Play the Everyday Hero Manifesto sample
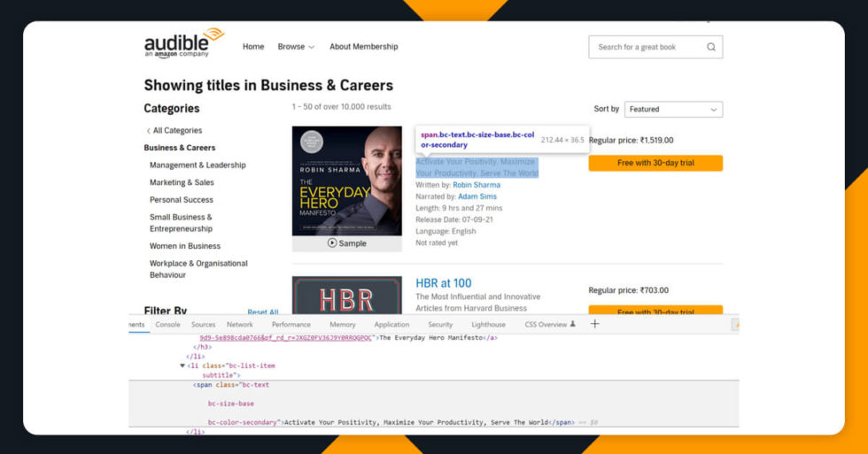This screenshot has height=454, width=868. tap(347, 243)
